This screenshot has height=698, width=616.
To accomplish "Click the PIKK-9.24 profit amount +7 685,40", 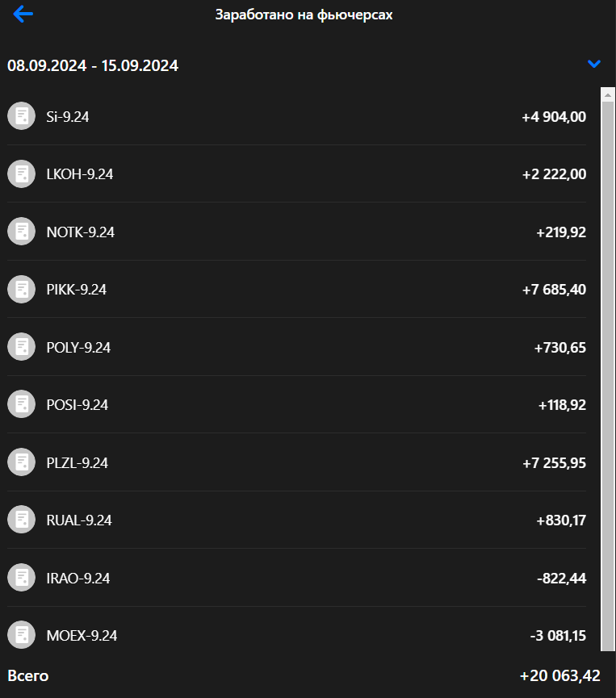I will pyautogui.click(x=554, y=290).
